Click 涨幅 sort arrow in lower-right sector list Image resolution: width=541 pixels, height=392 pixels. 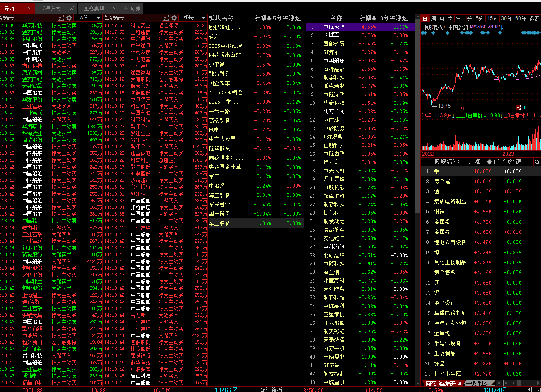click(489, 162)
